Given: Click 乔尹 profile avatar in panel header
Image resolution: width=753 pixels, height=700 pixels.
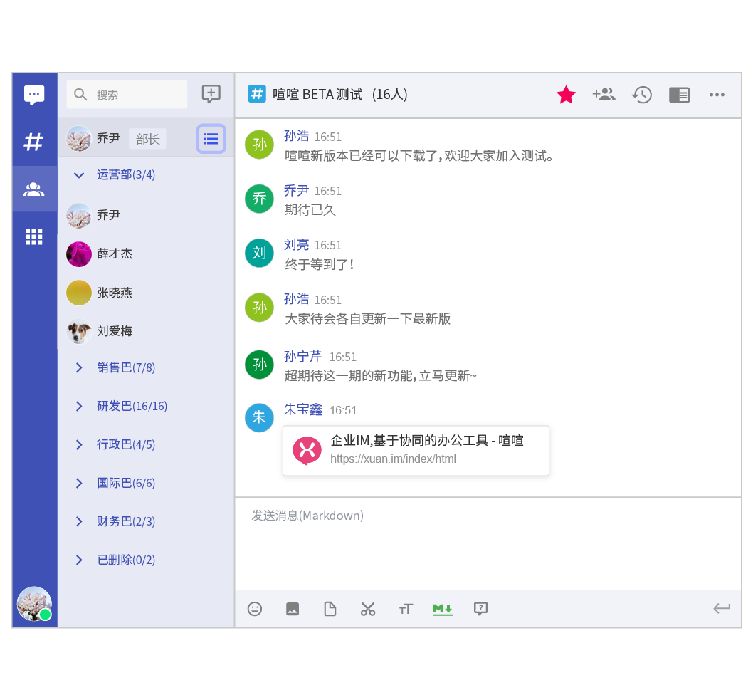Looking at the screenshot, I should (x=79, y=139).
